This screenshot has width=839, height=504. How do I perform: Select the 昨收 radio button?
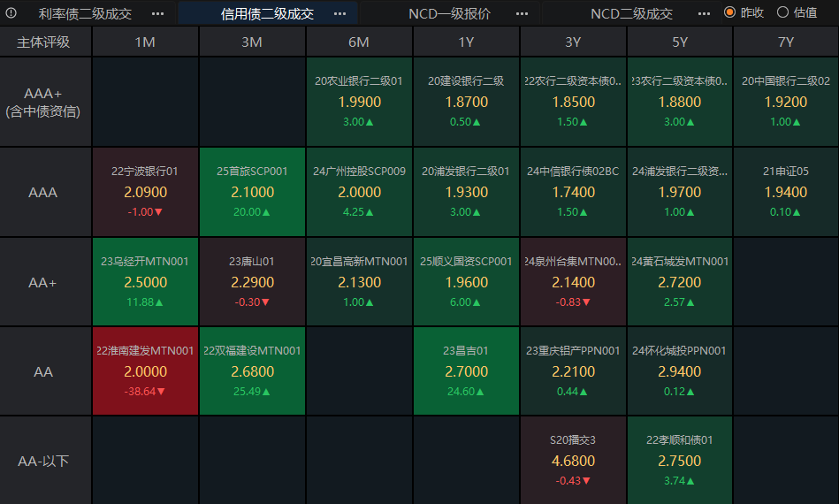(729, 12)
